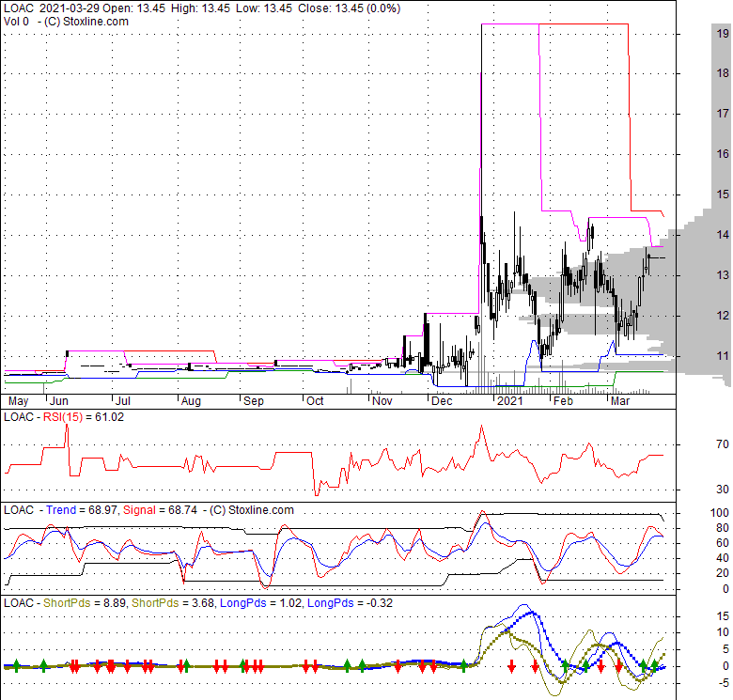Viewport: 733px width, 700px height.
Task: Click the LOAC 2021-03-29 header ticker text
Action: [x=52, y=8]
